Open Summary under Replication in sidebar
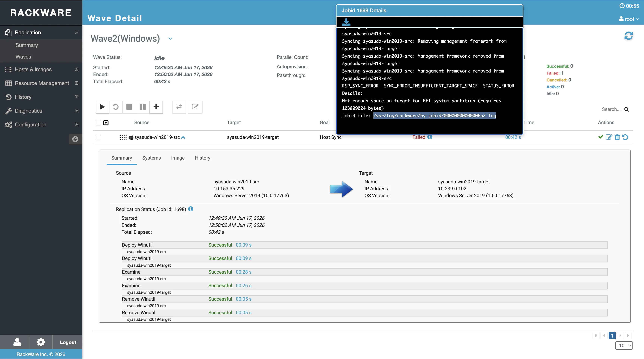 pos(27,45)
